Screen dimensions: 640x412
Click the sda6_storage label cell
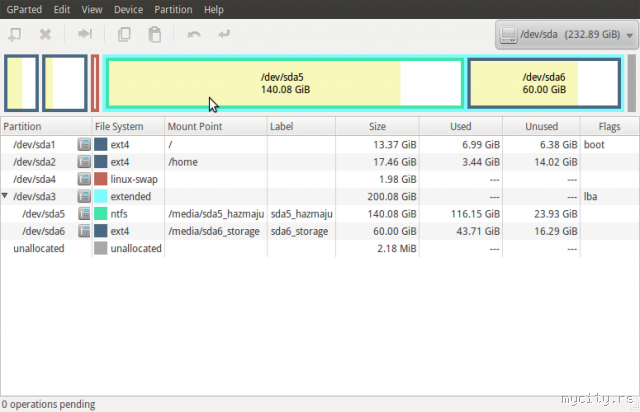299,231
